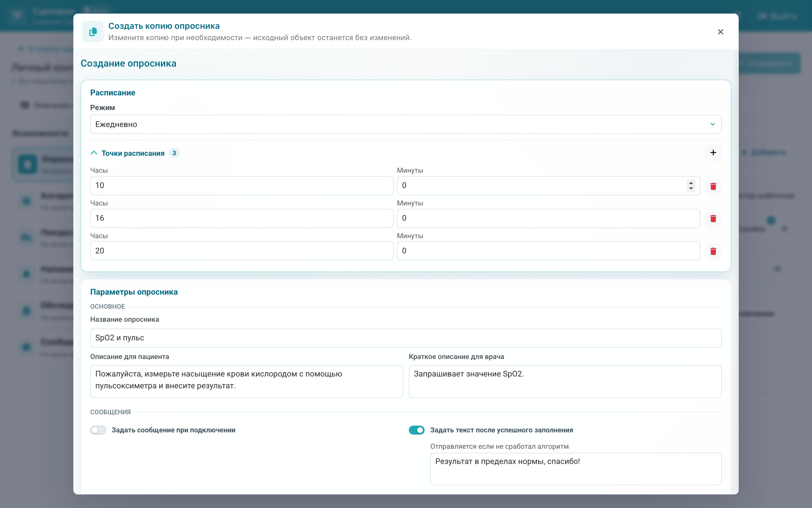Screen dimensions: 812x508
Task: Edit hours field with value 16
Action: [242, 218]
